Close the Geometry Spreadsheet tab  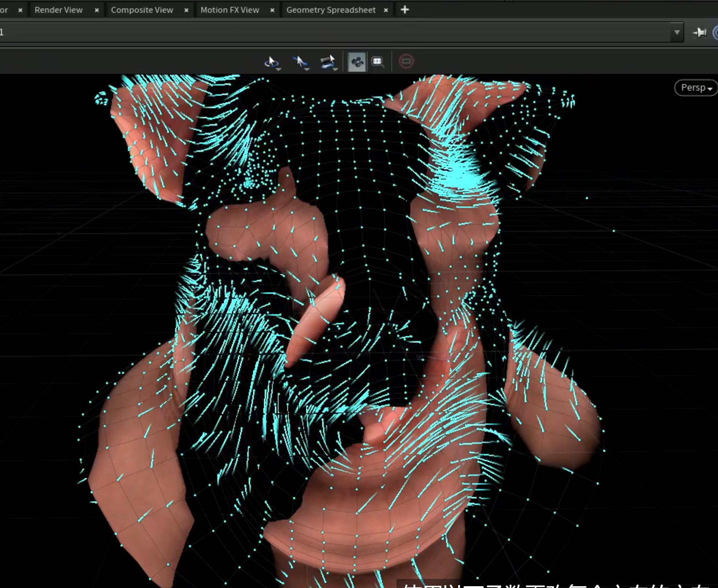386,10
